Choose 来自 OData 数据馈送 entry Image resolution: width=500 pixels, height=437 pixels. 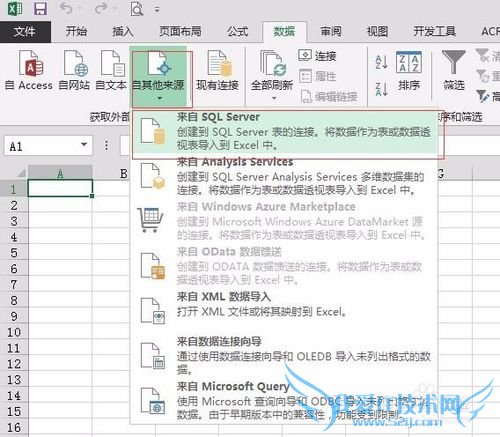pyautogui.click(x=284, y=266)
